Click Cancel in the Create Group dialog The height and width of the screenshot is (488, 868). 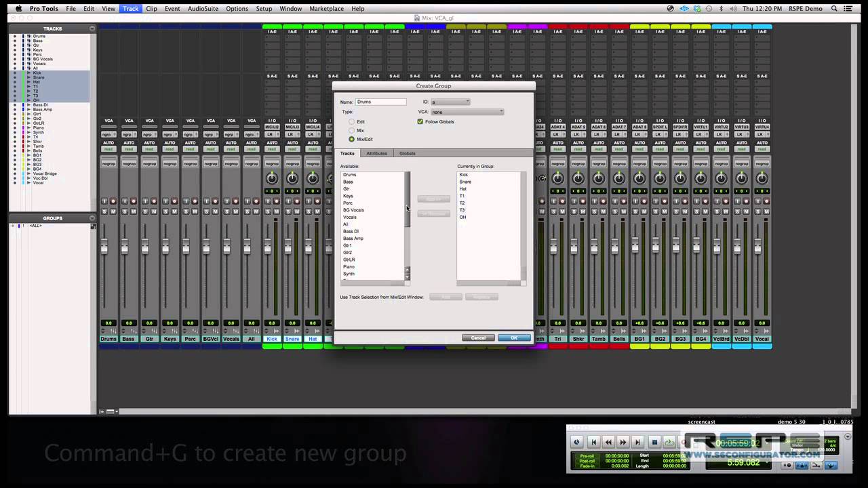[x=478, y=338]
